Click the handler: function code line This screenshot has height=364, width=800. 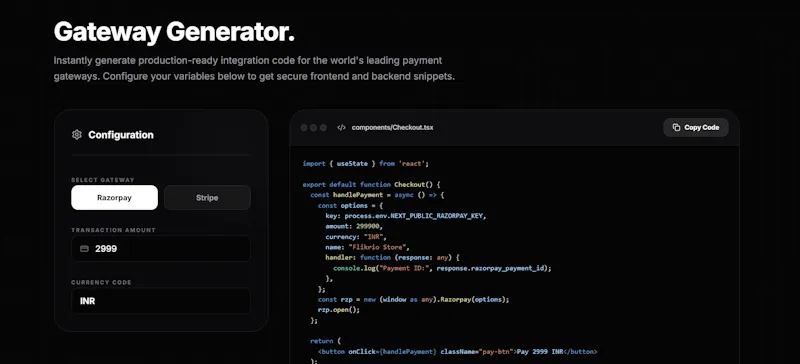393,258
